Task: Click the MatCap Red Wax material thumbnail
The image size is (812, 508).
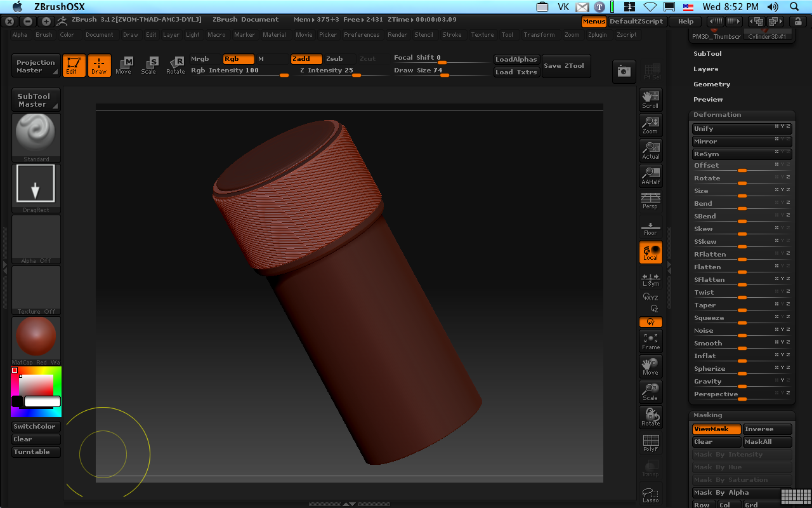Action: tap(36, 338)
